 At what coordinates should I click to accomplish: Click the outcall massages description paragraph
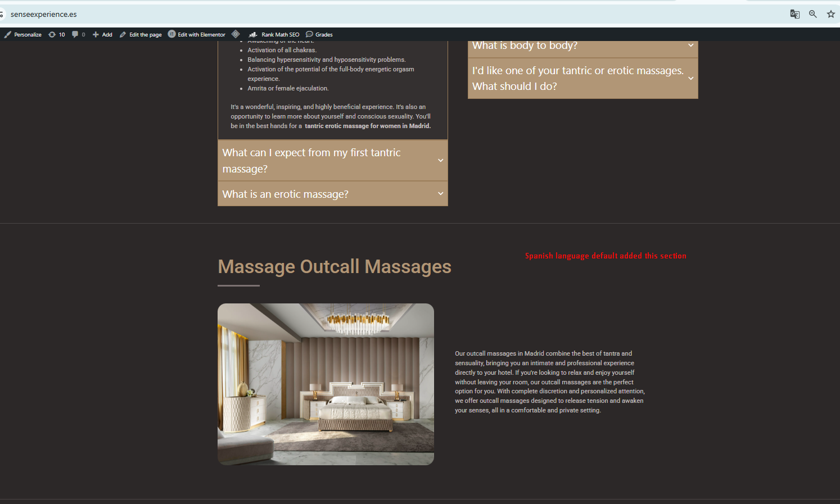(550, 382)
